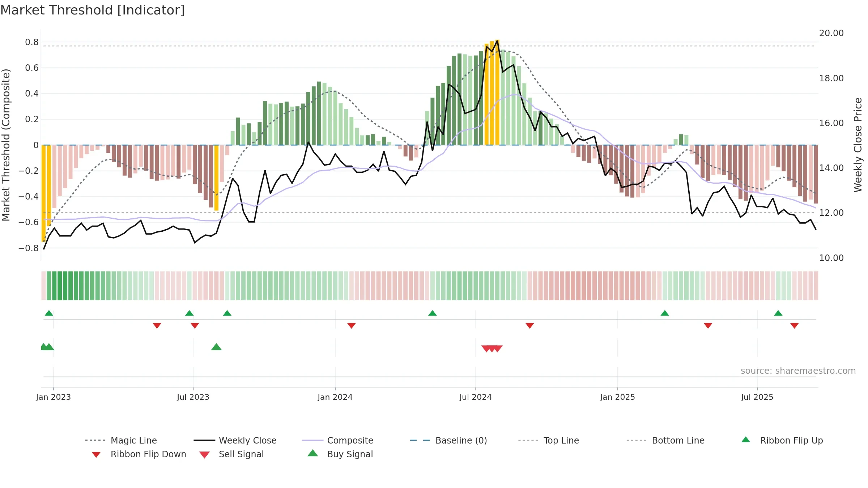Click the red Ribbon Flip Down legend triangle
This screenshot has height=488, width=868.
(x=96, y=454)
